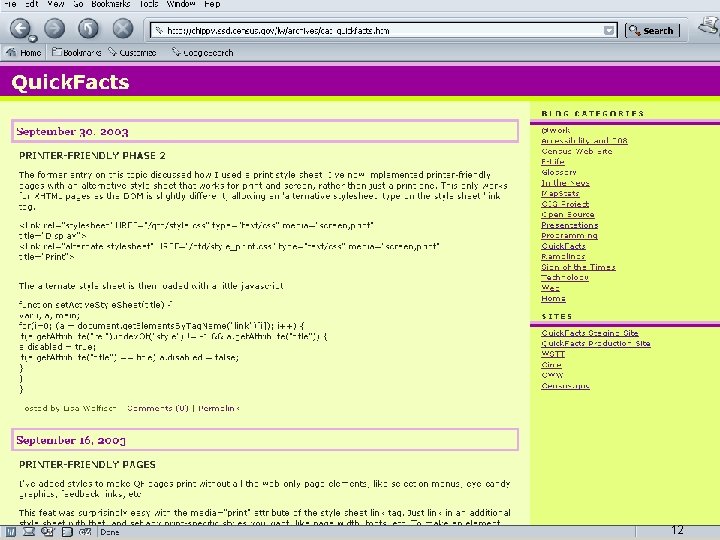Image resolution: width=720 pixels, height=540 pixels.
Task: Open the QuickFacts Staging Site link
Action: pyautogui.click(x=590, y=333)
